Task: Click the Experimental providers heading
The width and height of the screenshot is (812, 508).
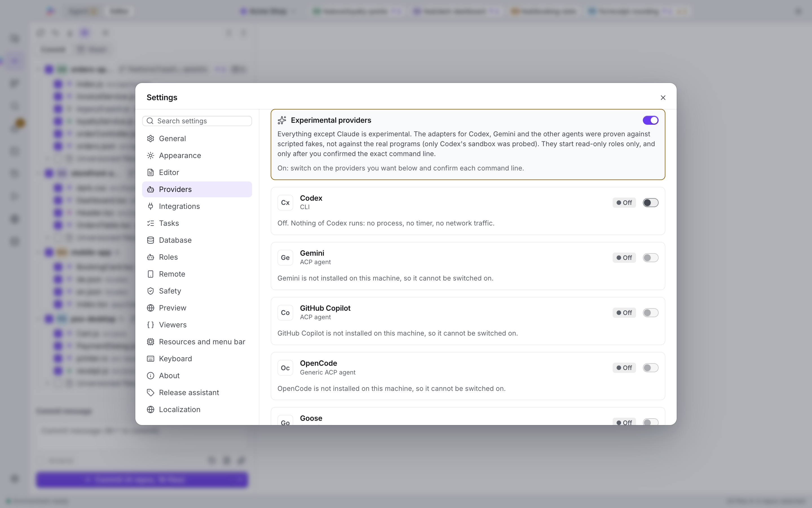Action: point(331,120)
